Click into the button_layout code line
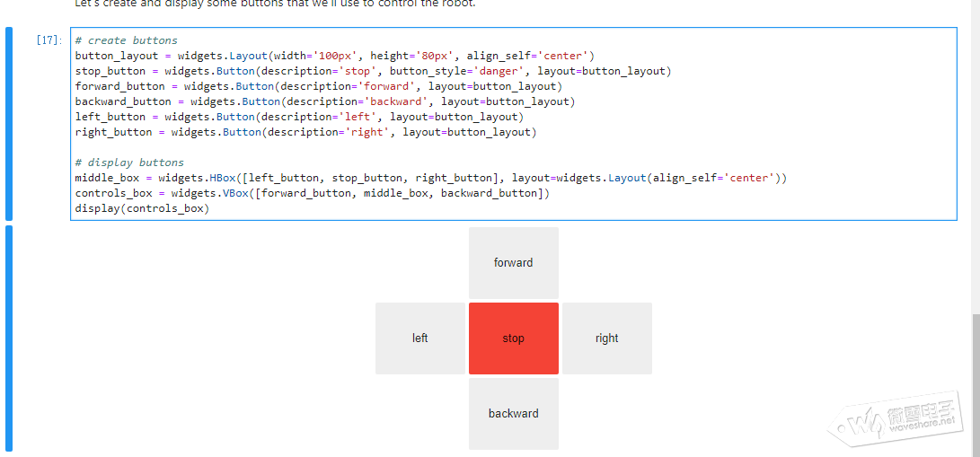Image resolution: width=980 pixels, height=457 pixels. click(x=334, y=56)
